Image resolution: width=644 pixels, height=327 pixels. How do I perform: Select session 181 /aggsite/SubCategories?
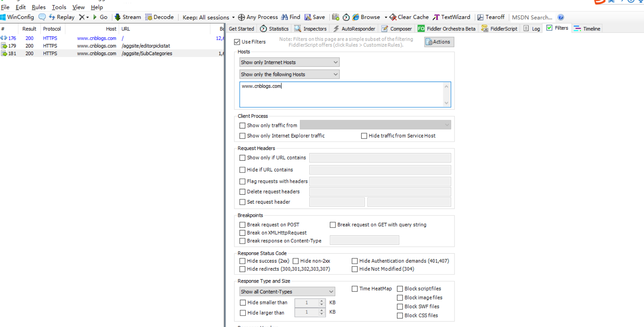coord(112,53)
